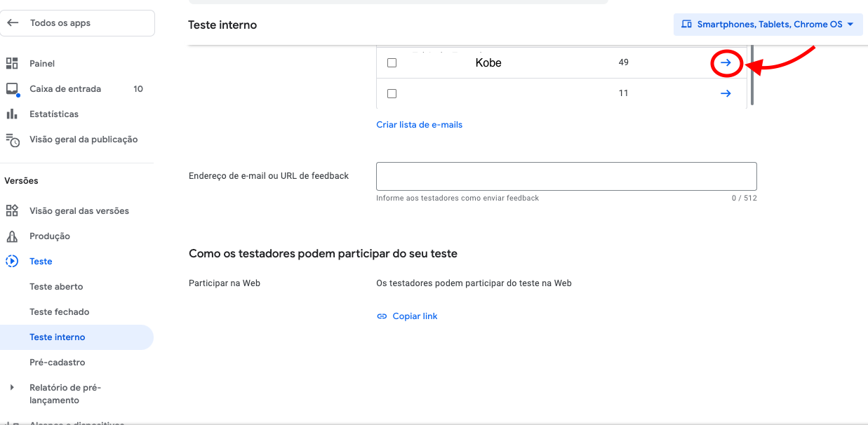This screenshot has height=425, width=868.
Task: Check the checkbox on the second tester row
Action: click(x=392, y=93)
